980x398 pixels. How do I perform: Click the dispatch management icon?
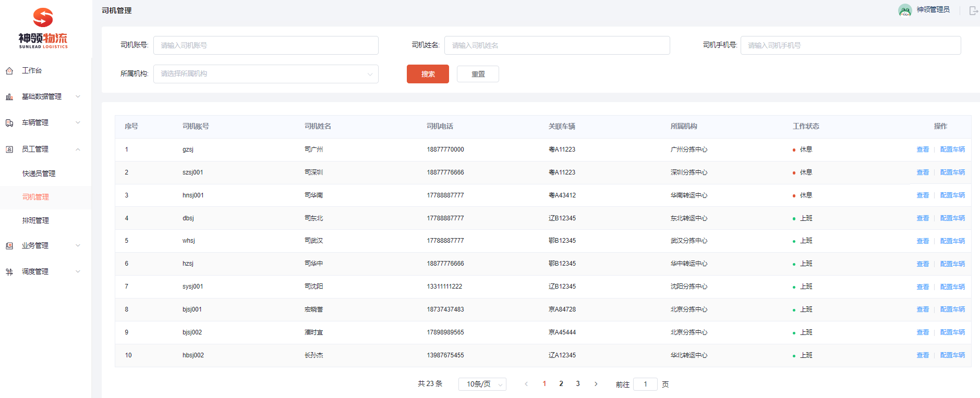coord(9,272)
